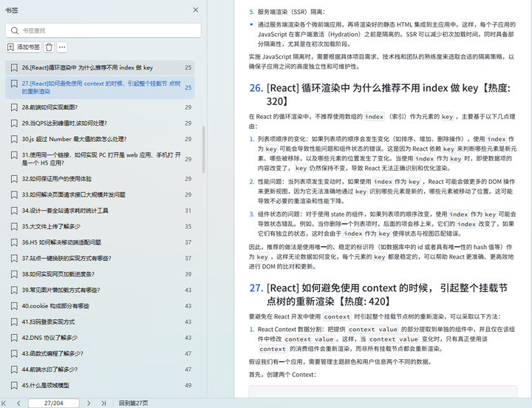Open bookmark 39 about image lazy loading

tap(100, 290)
